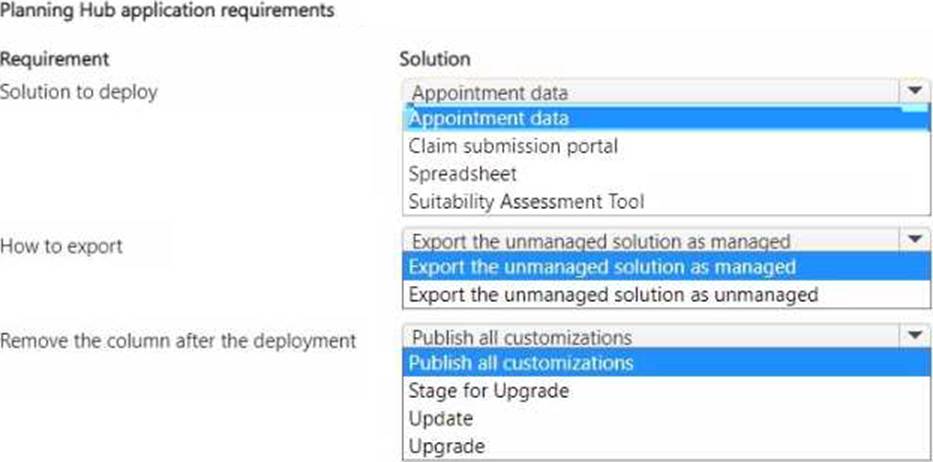Viewport: 933px width, 462px height.
Task: Choose Claim submission portal option
Action: (513, 146)
